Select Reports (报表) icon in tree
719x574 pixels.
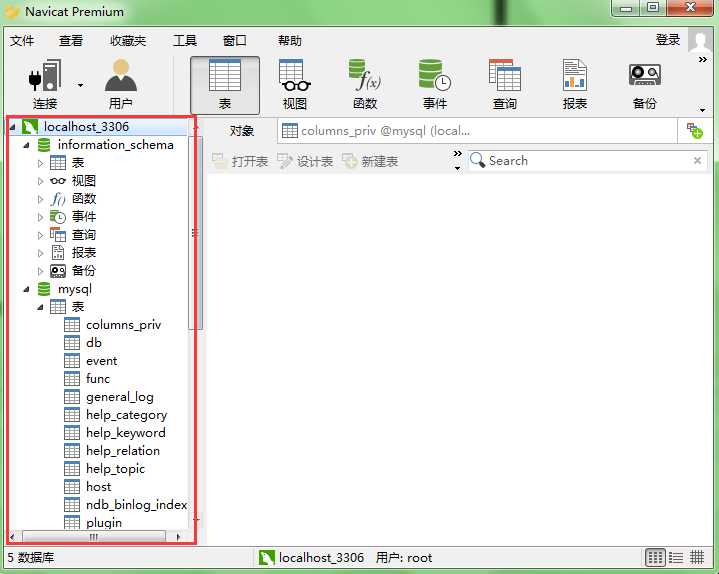(x=58, y=253)
